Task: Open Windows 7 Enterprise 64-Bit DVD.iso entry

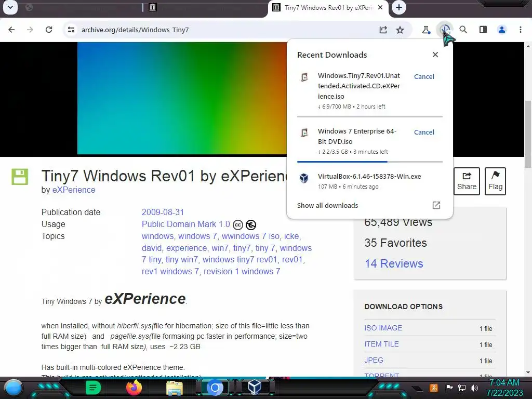Action: click(x=357, y=137)
